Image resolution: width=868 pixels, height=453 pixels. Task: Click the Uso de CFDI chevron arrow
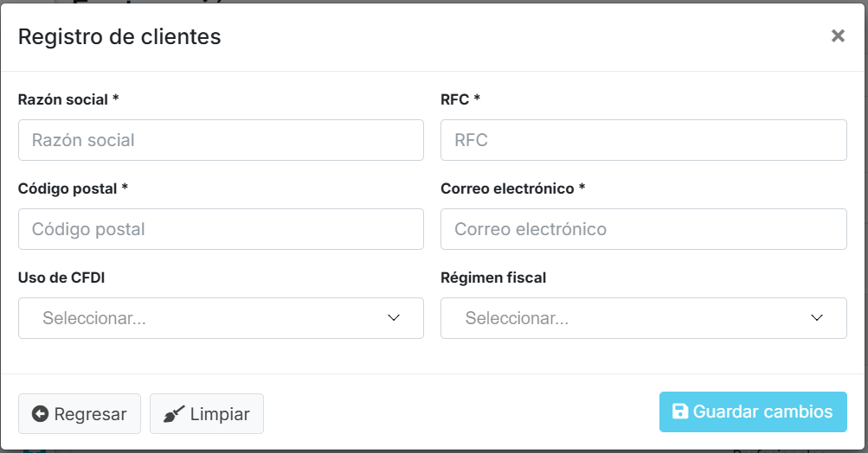click(394, 318)
